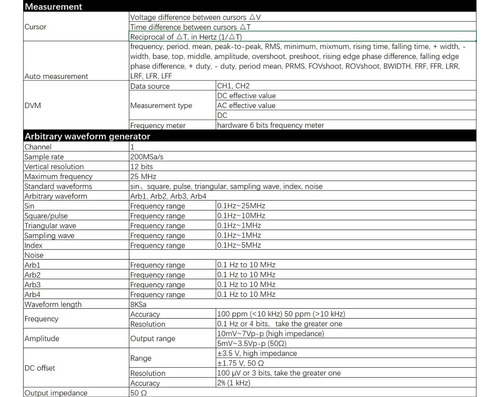Select 'Time difference between cursors' cell
The width and height of the screenshot is (500, 397).
pyautogui.click(x=303, y=27)
